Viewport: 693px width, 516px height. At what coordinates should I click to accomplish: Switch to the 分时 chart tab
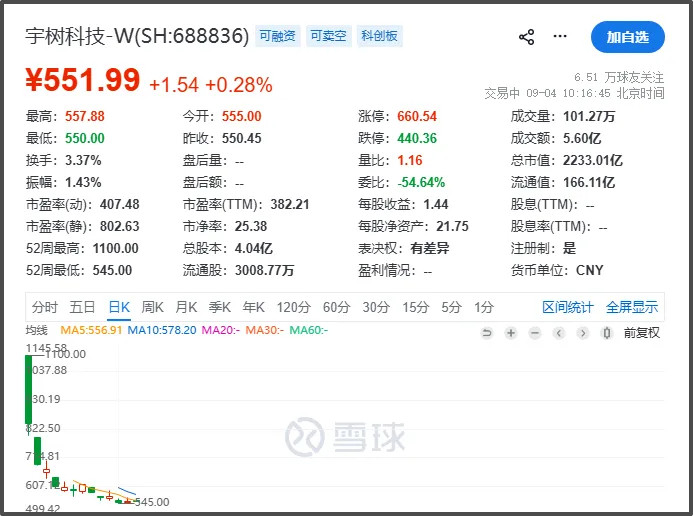tap(45, 307)
